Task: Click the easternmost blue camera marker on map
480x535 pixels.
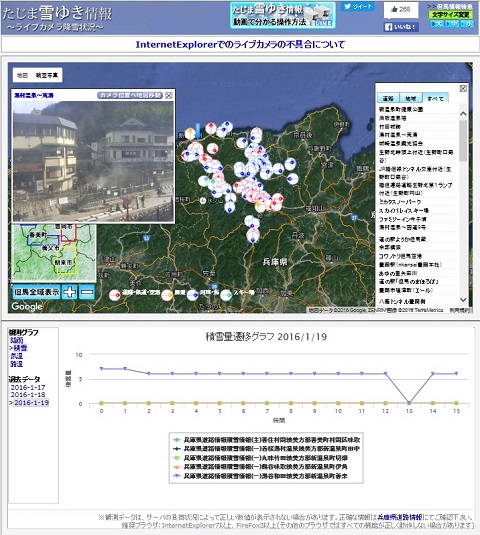Action: point(292,178)
